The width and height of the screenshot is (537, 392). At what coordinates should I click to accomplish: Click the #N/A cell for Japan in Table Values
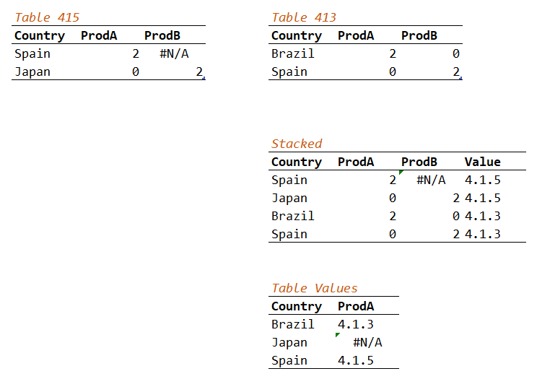(x=367, y=342)
